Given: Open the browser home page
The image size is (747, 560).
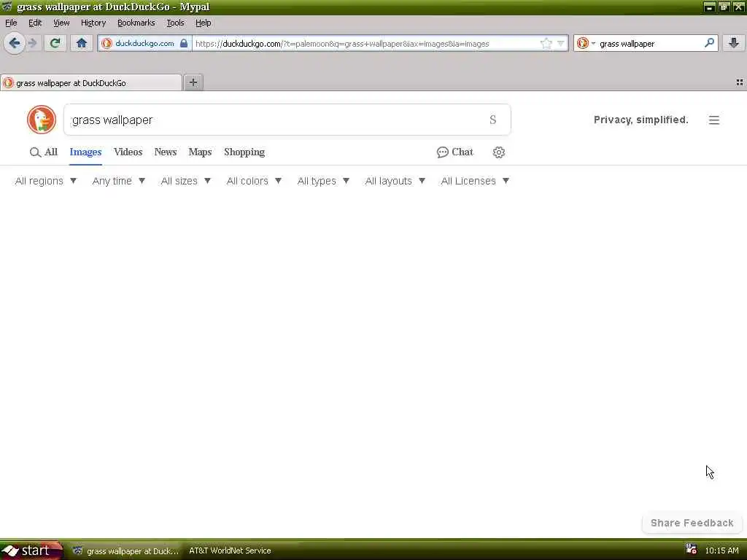Looking at the screenshot, I should click(82, 43).
